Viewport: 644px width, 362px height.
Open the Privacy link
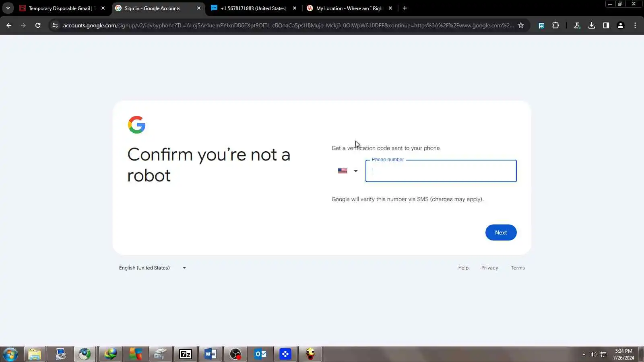tap(489, 268)
